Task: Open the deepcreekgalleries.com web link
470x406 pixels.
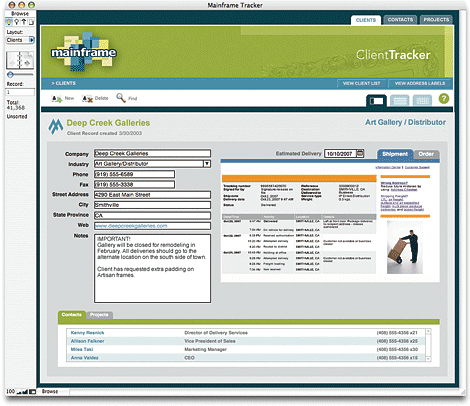Action: point(131,226)
